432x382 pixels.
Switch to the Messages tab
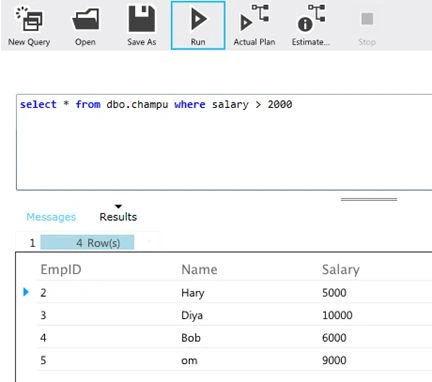point(51,217)
